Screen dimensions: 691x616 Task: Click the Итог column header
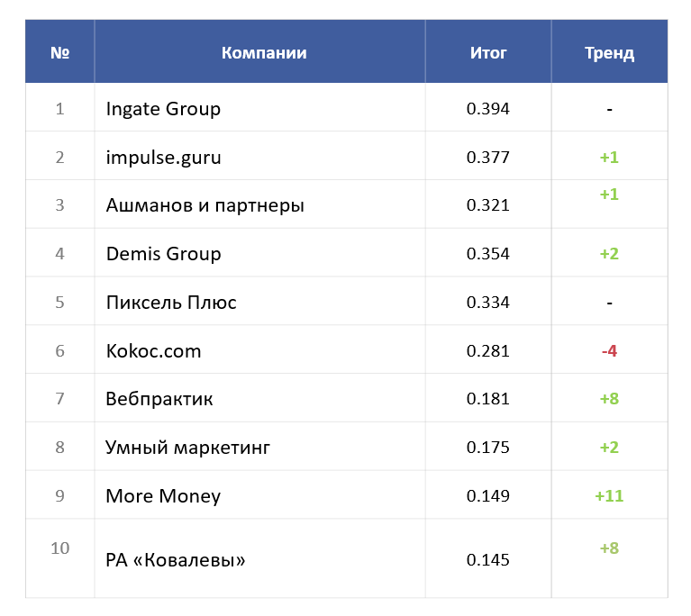(x=488, y=53)
